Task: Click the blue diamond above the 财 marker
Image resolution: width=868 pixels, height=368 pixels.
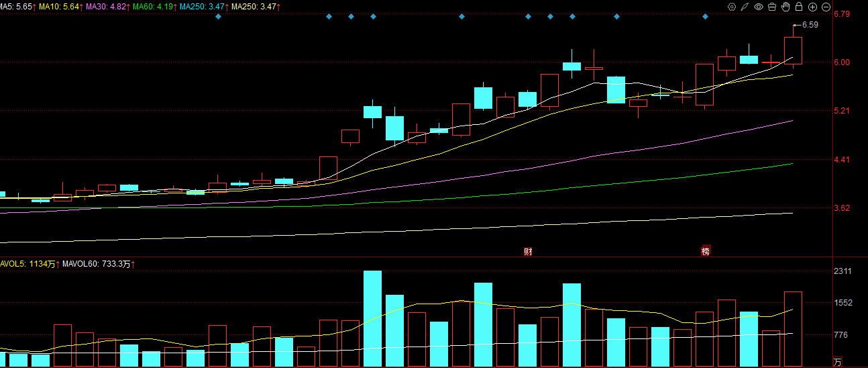Action: (x=528, y=16)
